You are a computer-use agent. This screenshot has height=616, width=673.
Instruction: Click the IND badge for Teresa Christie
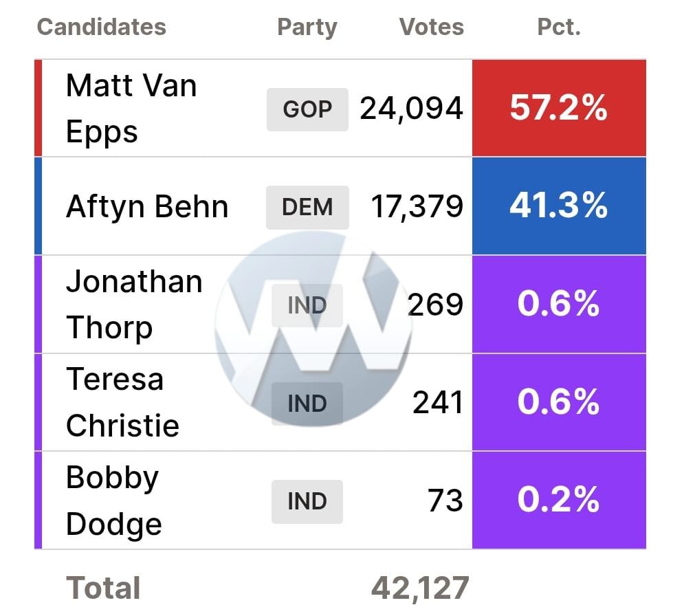307,403
